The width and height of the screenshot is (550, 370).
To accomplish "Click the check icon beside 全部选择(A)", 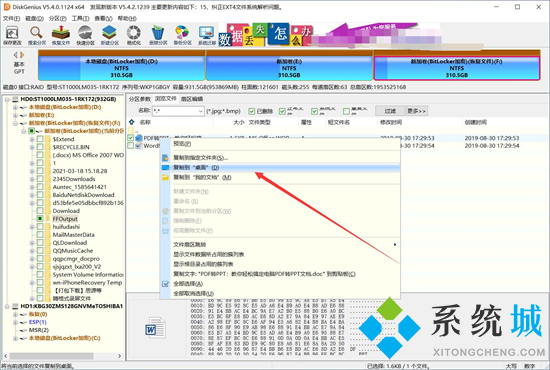I will click(165, 284).
